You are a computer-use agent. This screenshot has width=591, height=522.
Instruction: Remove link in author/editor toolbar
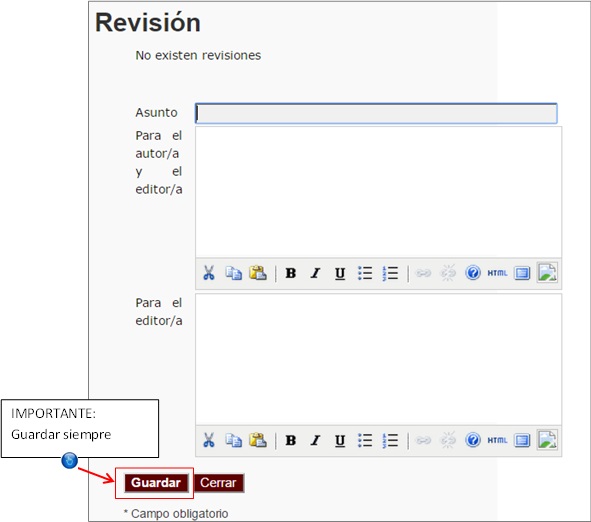pos(448,273)
